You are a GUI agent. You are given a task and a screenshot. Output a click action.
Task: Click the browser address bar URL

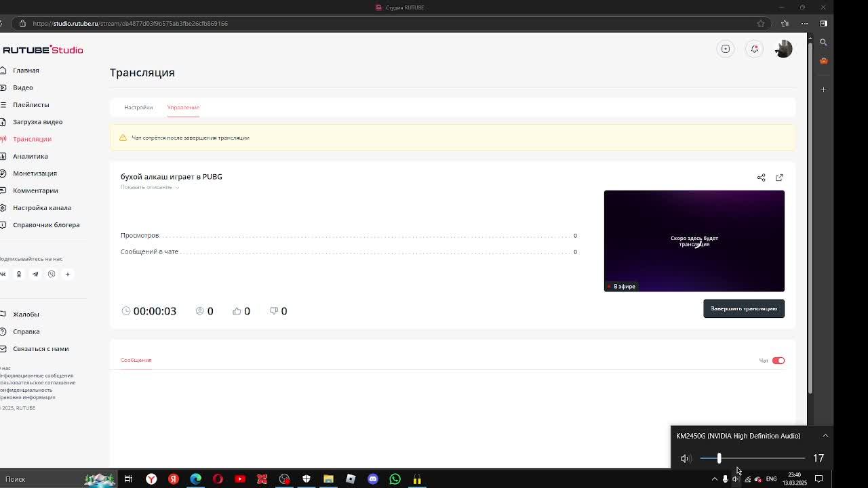click(130, 23)
